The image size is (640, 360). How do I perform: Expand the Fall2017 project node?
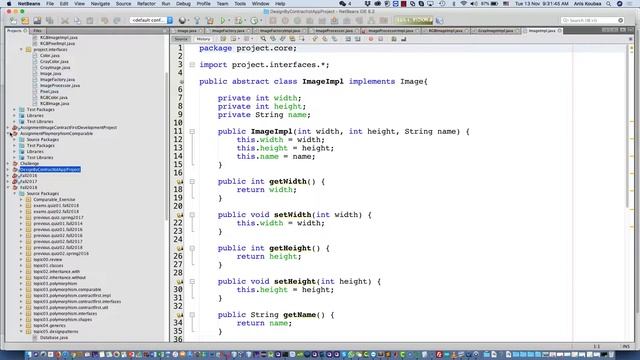click(8, 181)
